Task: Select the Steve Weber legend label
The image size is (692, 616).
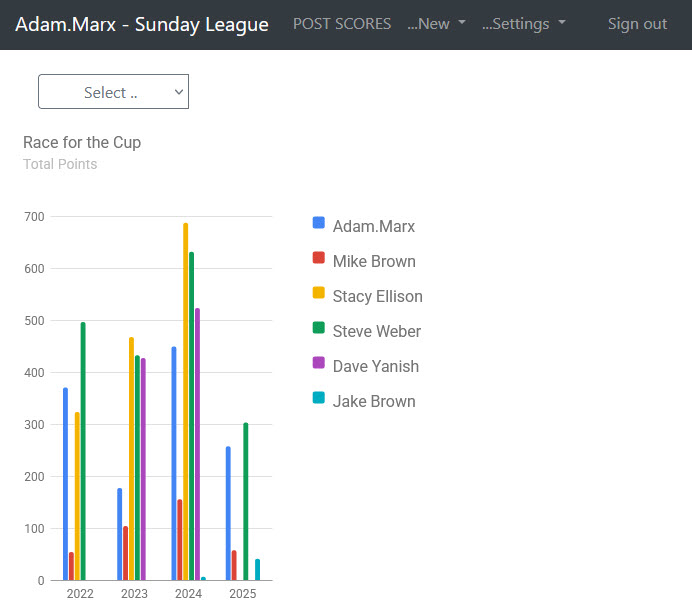Action: pyautogui.click(x=377, y=331)
